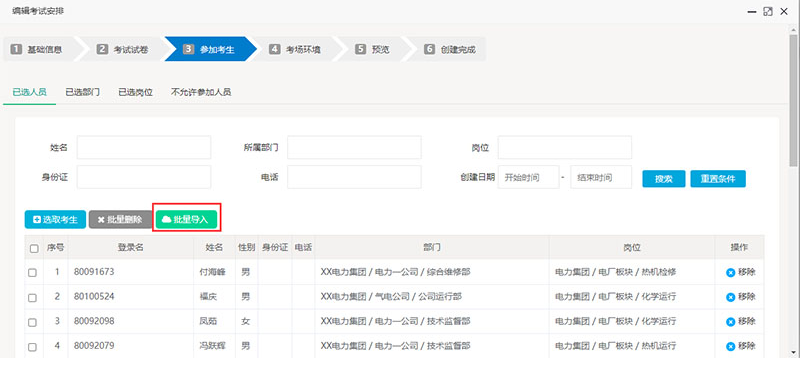Click the 性别 column header
Viewport: 802px width, 366px height.
click(x=246, y=247)
